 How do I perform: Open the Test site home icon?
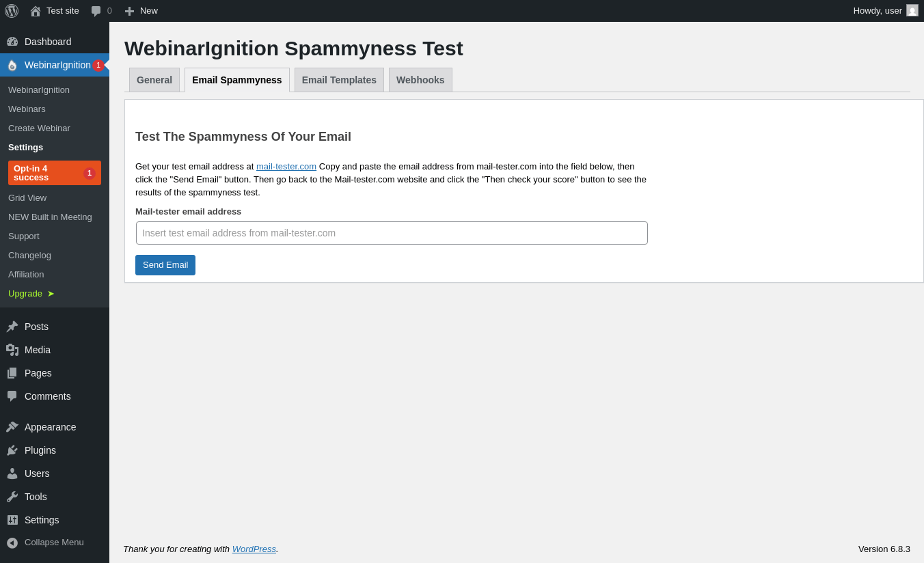(36, 11)
